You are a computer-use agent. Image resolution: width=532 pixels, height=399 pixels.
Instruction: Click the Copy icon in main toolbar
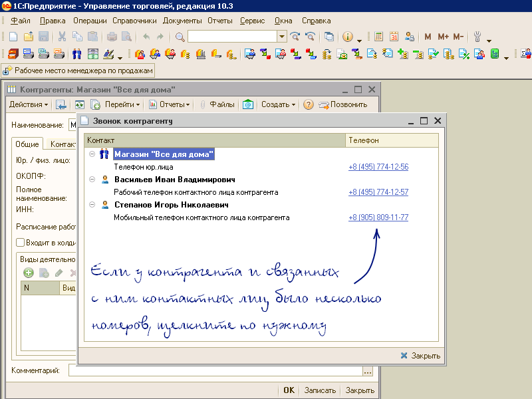(x=77, y=37)
